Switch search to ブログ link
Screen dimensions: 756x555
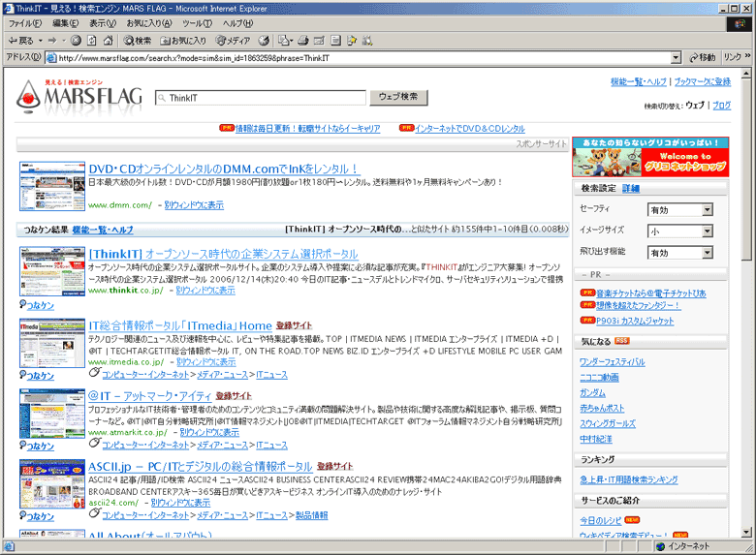pyautogui.click(x=722, y=106)
